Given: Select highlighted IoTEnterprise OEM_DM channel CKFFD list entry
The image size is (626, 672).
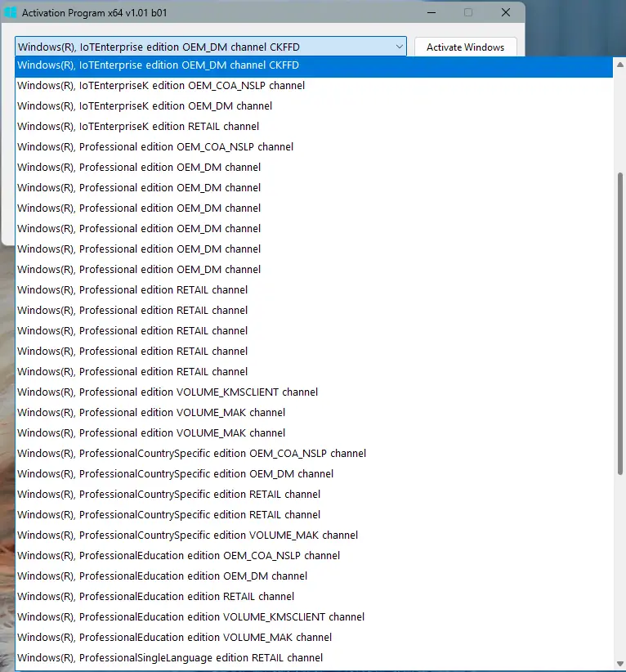Looking at the screenshot, I should pos(314,65).
